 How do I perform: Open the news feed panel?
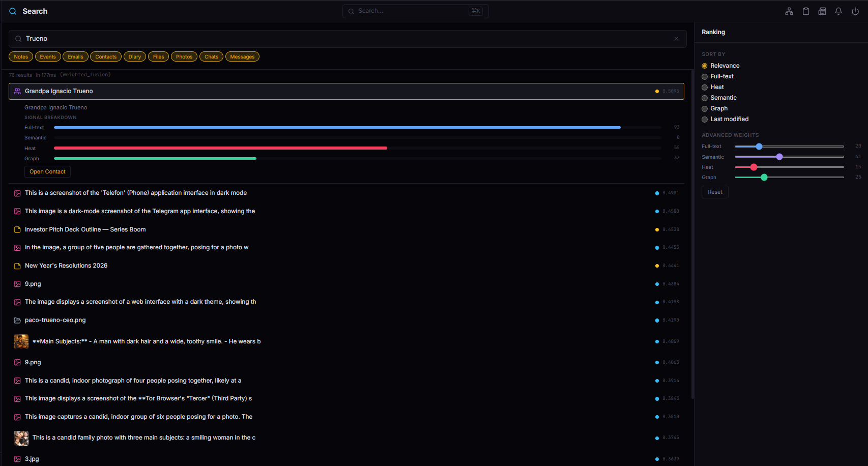822,11
